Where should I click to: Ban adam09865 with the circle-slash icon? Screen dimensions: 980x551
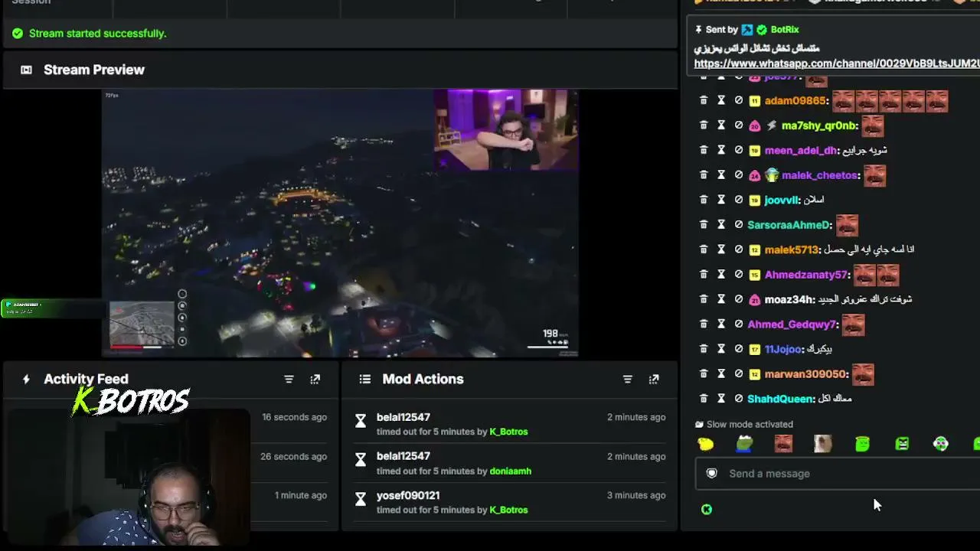739,100
